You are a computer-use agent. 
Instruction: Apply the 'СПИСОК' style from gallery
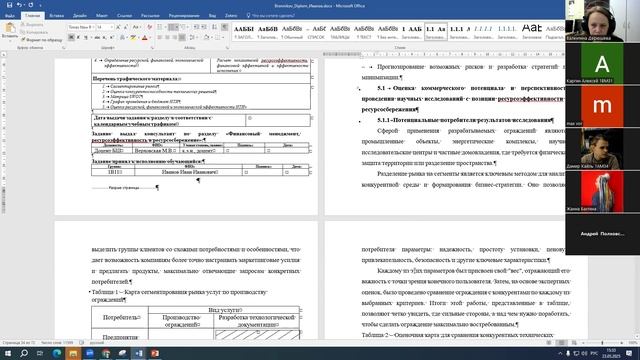[316, 32]
